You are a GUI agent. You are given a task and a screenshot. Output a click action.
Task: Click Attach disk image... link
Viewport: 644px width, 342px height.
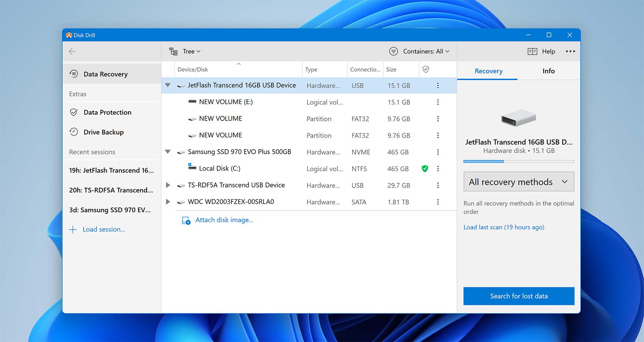coord(224,220)
